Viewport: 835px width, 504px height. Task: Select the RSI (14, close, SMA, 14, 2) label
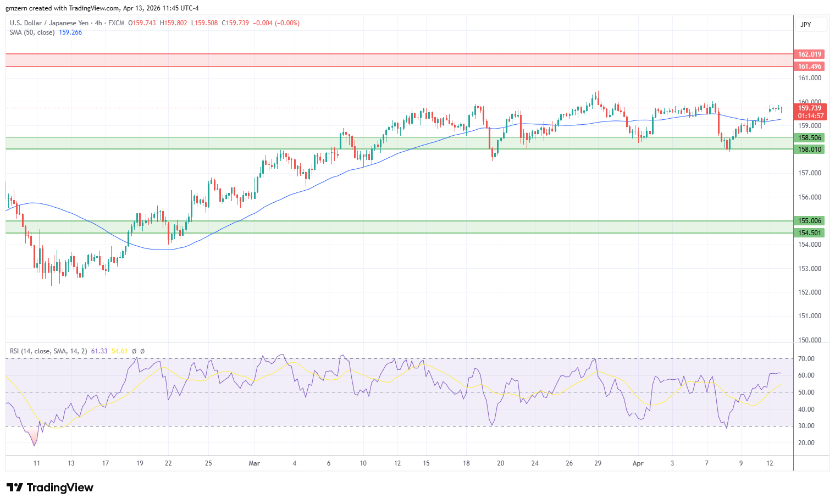click(x=48, y=351)
